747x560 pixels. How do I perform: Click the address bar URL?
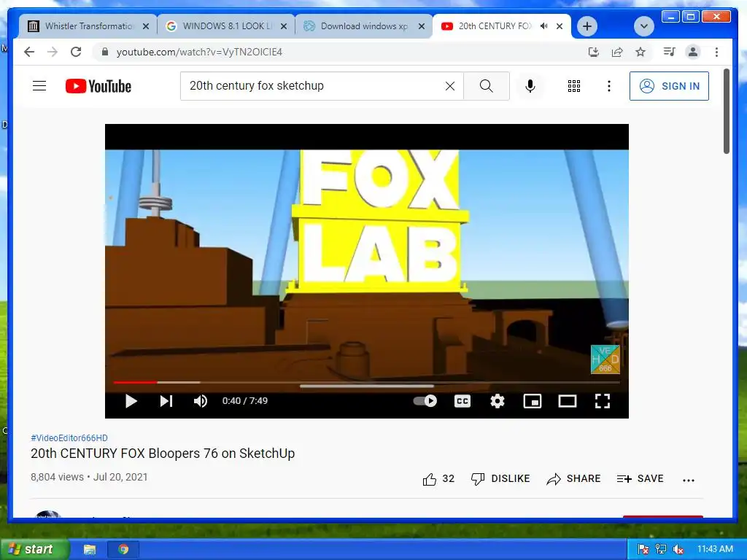point(199,52)
